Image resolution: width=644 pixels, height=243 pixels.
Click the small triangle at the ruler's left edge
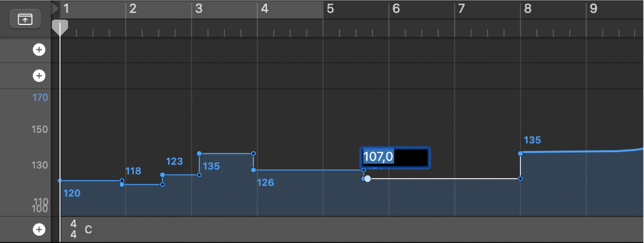click(55, 8)
